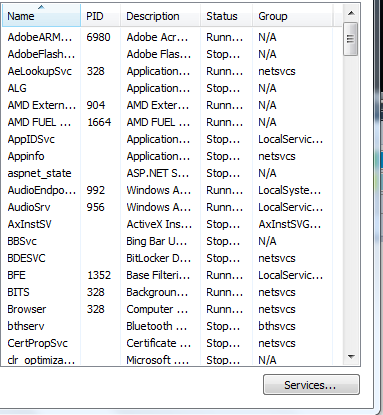383x415 pixels.
Task: Sort services by the Name column header
Action: (x=41, y=16)
